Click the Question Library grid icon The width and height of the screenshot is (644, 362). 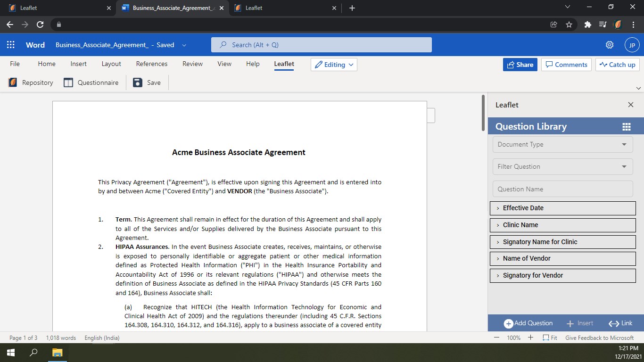(x=626, y=127)
